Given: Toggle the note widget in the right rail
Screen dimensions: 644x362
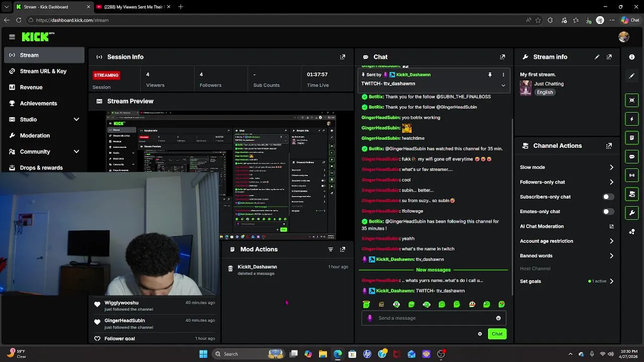Looking at the screenshot, I should 632,138.
